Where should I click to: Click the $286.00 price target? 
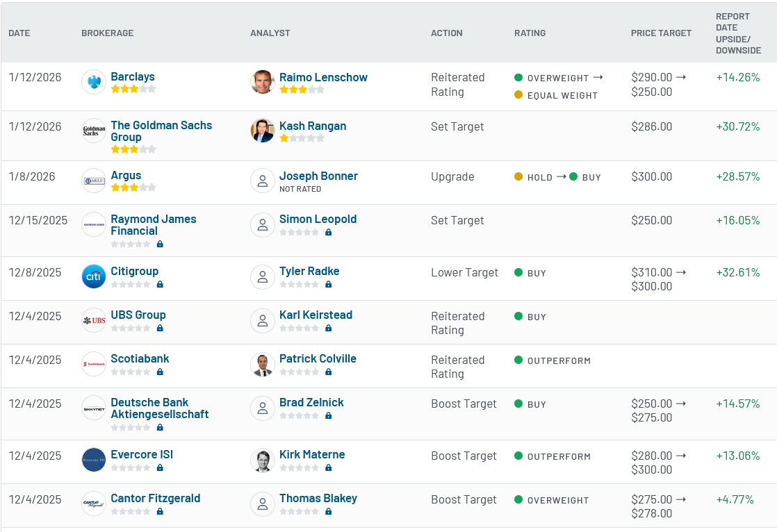click(x=652, y=126)
